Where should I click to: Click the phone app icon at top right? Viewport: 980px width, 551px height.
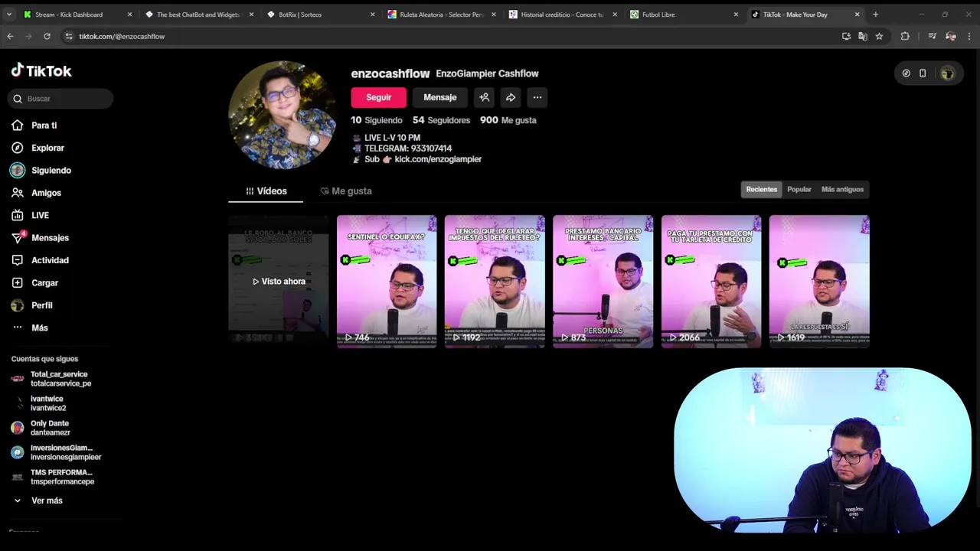tap(923, 73)
